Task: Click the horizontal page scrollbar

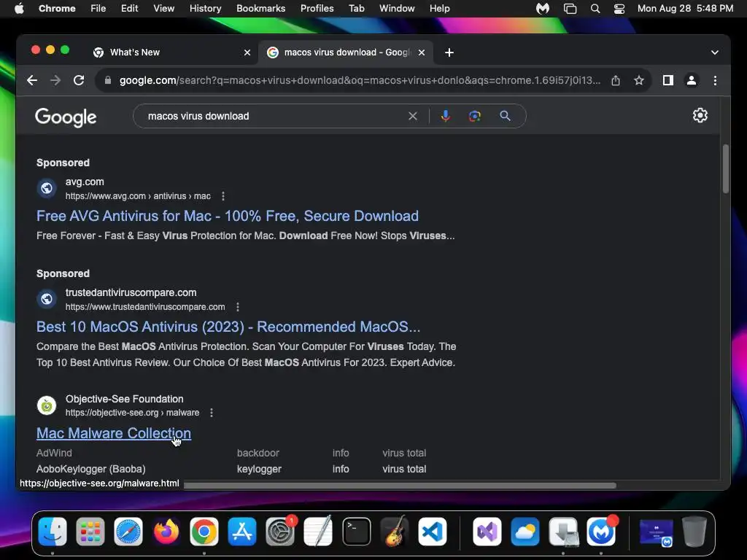Action: [x=400, y=486]
